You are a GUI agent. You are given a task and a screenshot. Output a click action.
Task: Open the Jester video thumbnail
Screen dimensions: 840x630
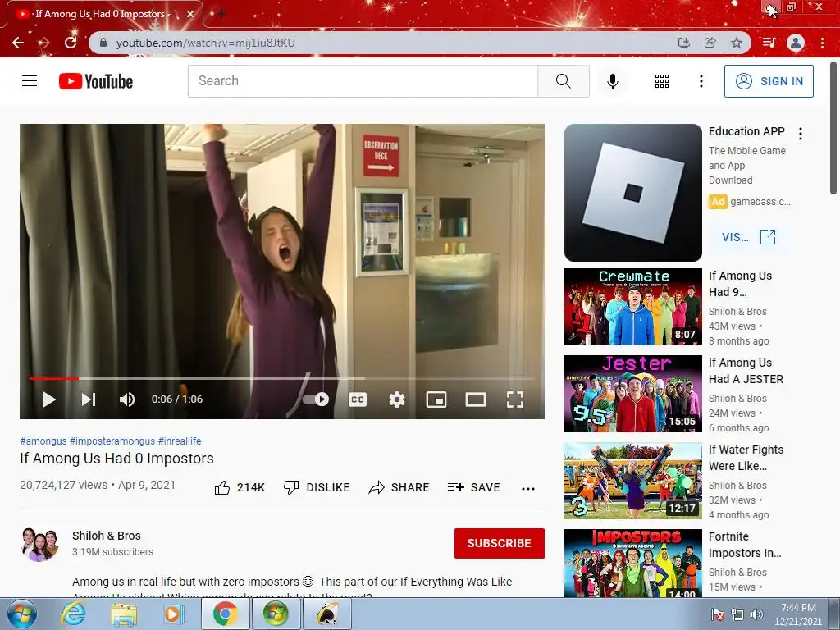pyautogui.click(x=633, y=394)
